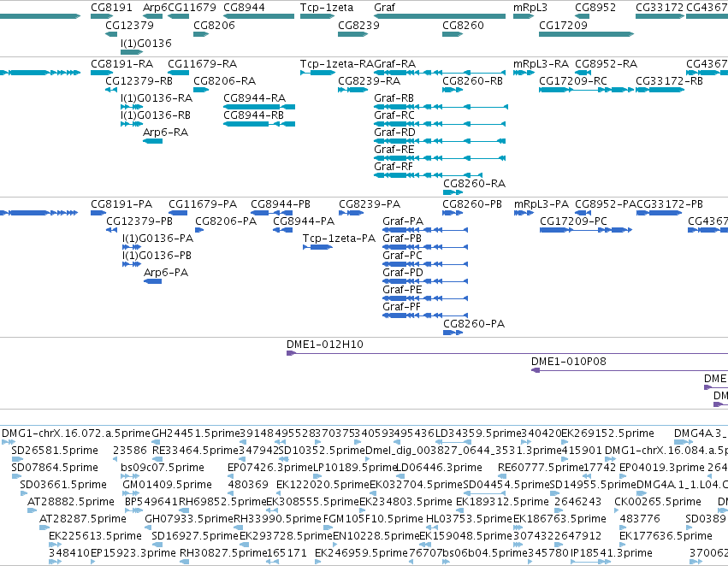Viewport: 728px width, 566px height.
Task: Select the mRpL3 gene label
Action: (530, 8)
